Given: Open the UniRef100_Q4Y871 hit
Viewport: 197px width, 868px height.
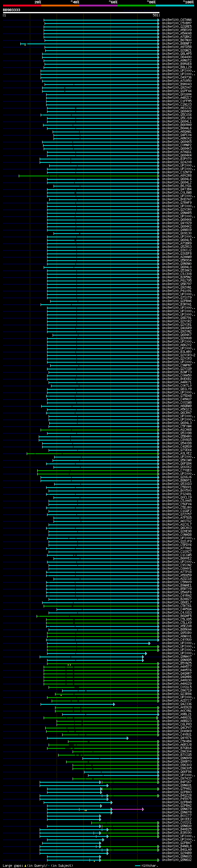Looking at the screenshot, I should pos(177,737).
